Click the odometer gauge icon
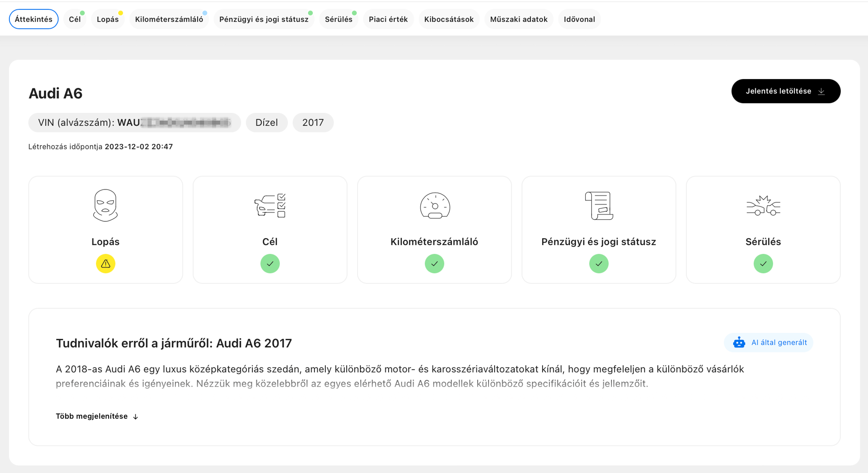This screenshot has height=473, width=868. (435, 205)
